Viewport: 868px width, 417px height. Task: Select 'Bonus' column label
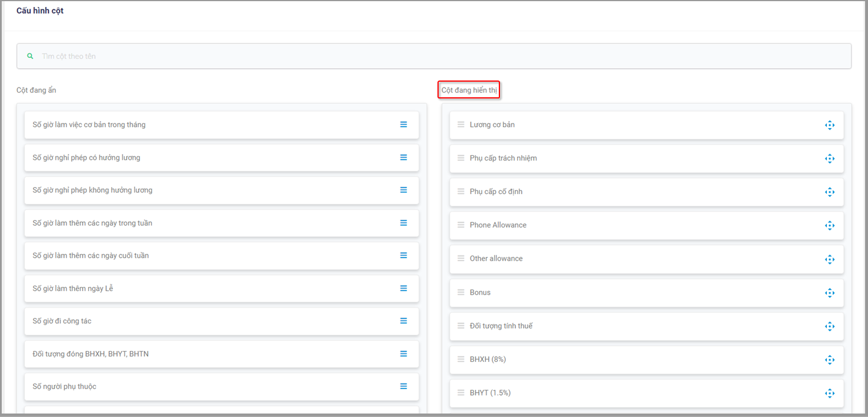tap(480, 292)
